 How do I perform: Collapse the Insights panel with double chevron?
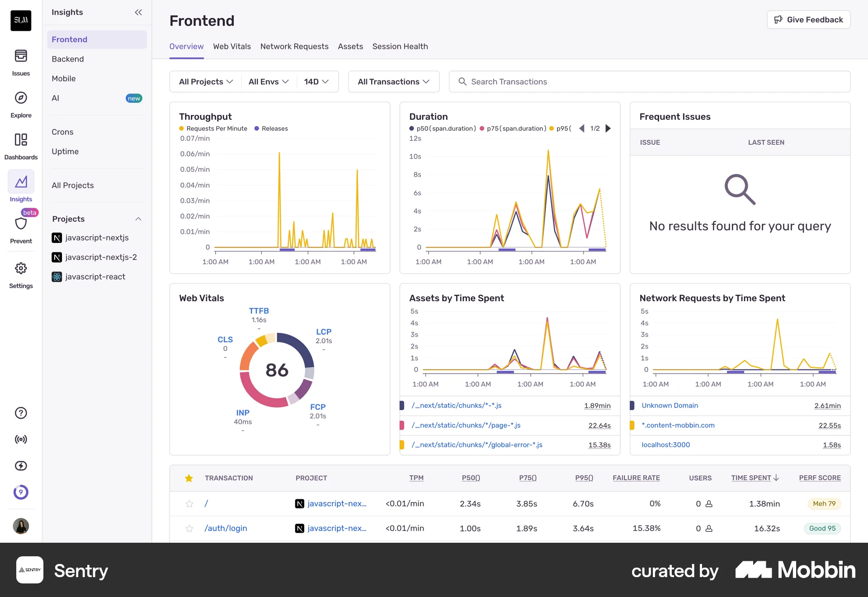pos(138,12)
